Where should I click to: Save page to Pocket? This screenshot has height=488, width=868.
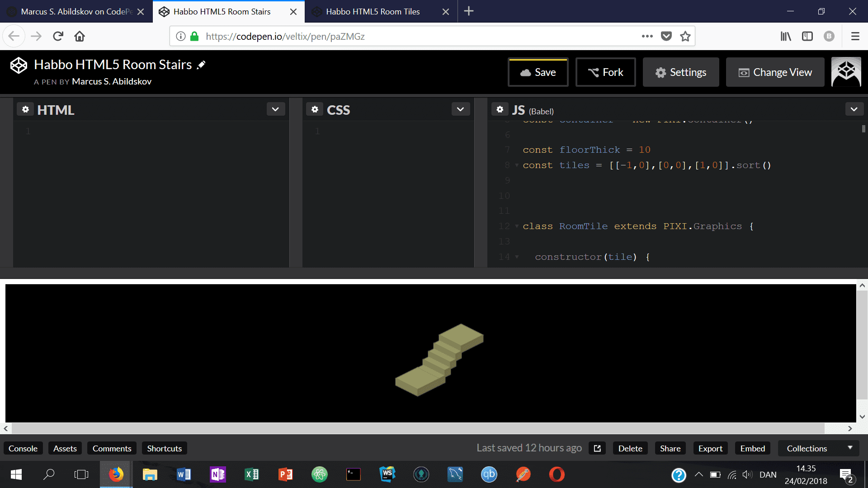coord(666,36)
